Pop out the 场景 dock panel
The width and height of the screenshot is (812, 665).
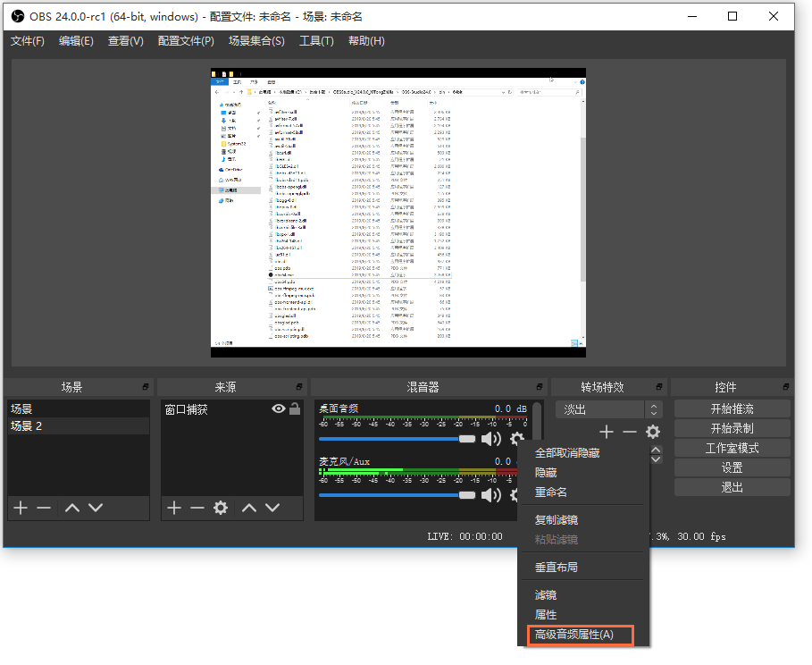coord(145,387)
